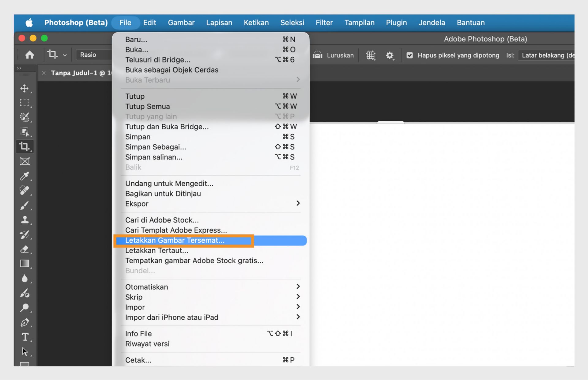Open the Photoshop Home screen

[x=30, y=55]
